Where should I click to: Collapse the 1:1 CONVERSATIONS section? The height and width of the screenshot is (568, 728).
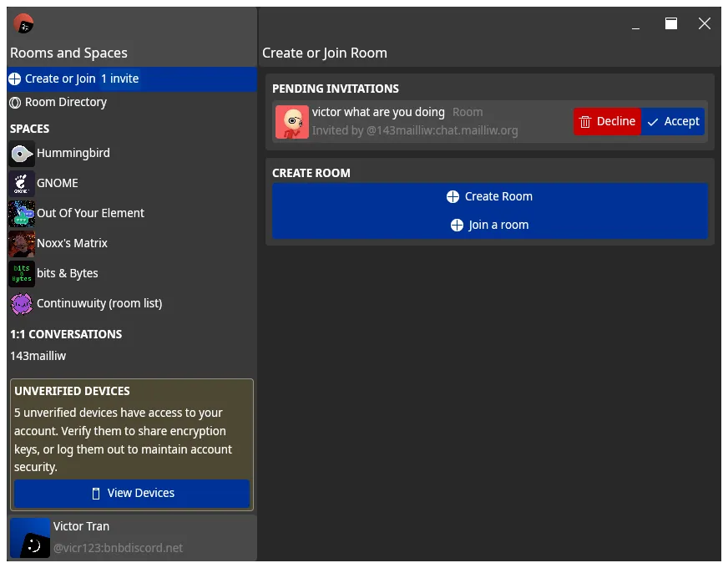point(66,334)
